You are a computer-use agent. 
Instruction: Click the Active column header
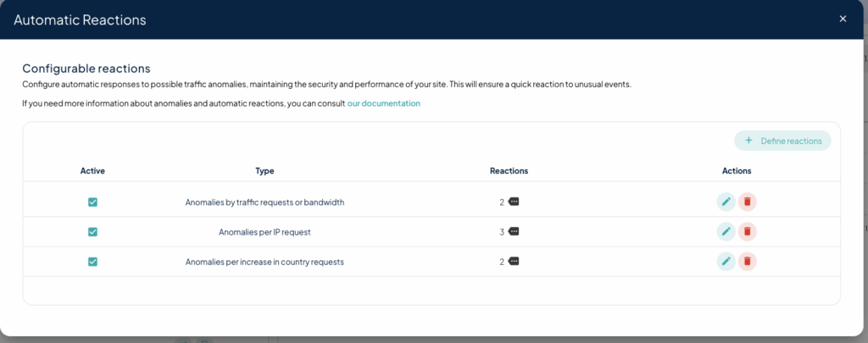tap(92, 171)
